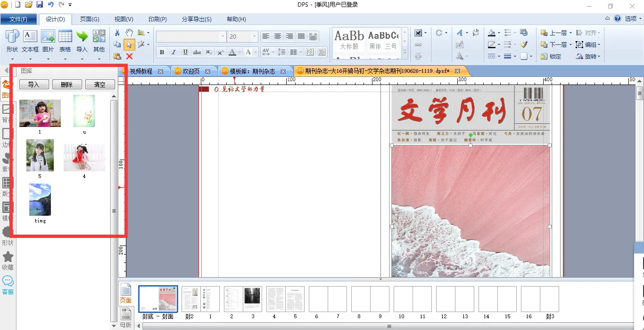Viewport: 644px width, 330px height.
Task: Click the 清空 button in 图库 panel
Action: click(x=99, y=85)
